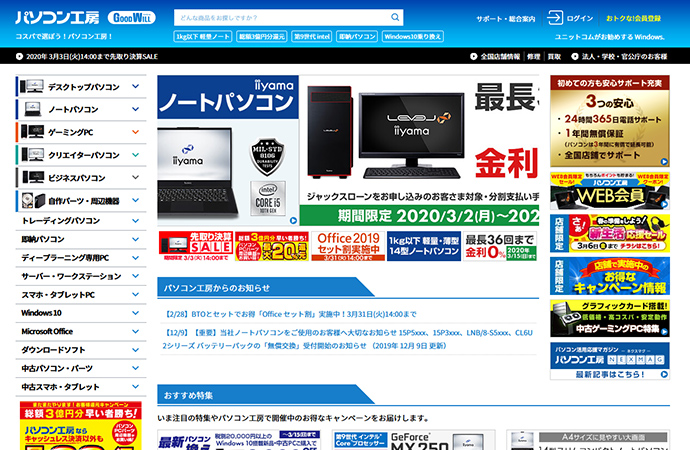Open the 最新パソコン Windows 10 乗り換え feature card
The image size is (690, 450).
tap(239, 440)
